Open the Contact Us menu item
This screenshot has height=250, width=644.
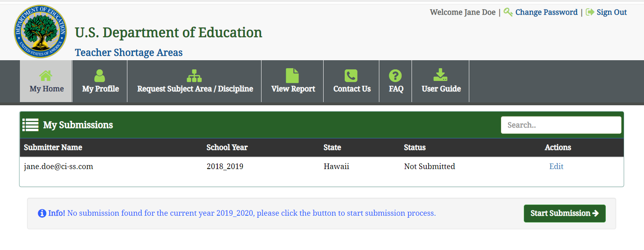point(352,89)
